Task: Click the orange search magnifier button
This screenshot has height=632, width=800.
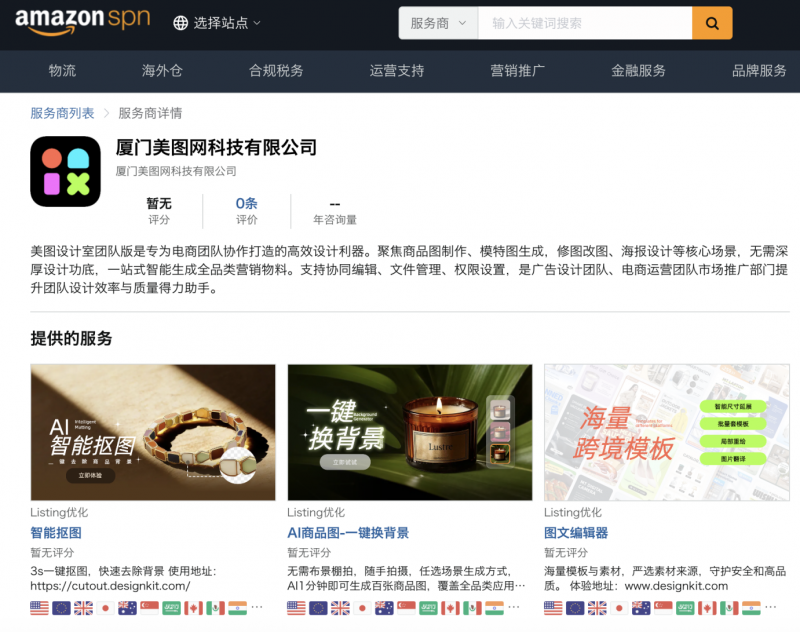Action: click(712, 23)
